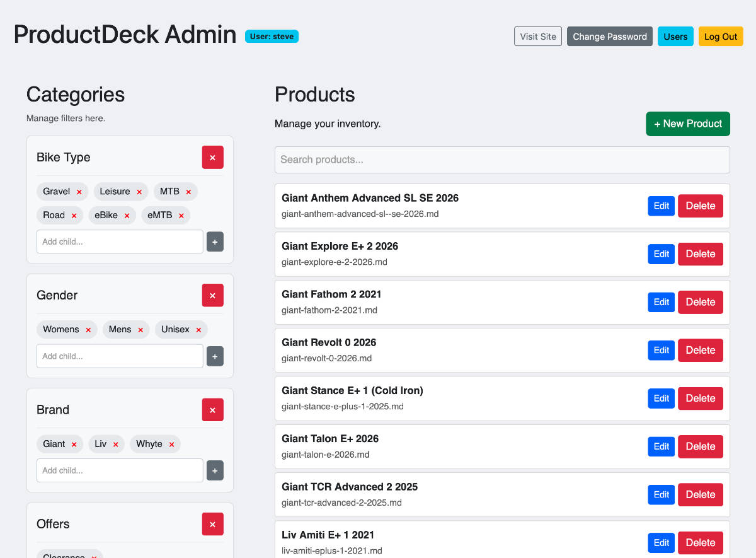Remove the Gender category using red X button

212,295
